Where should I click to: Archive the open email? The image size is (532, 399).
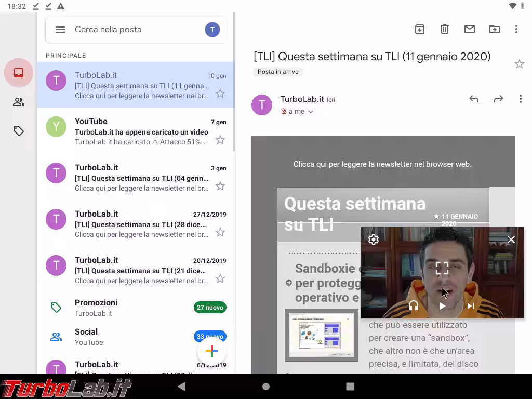(x=420, y=30)
